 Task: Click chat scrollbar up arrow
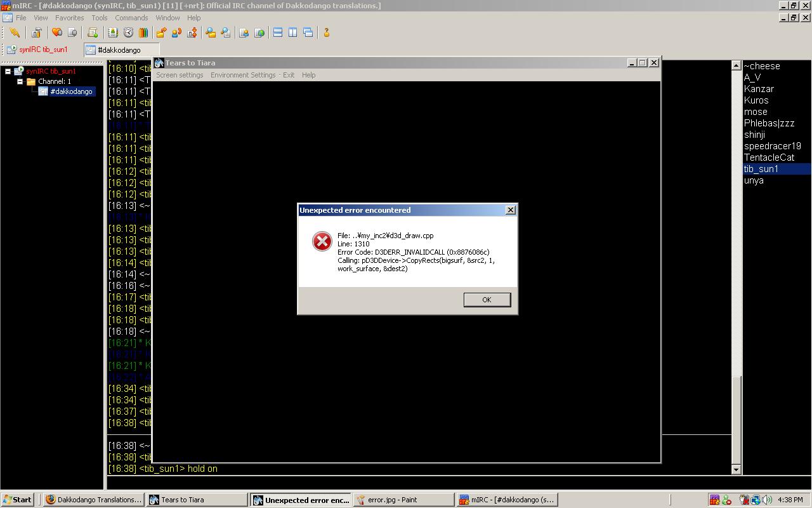(x=736, y=65)
